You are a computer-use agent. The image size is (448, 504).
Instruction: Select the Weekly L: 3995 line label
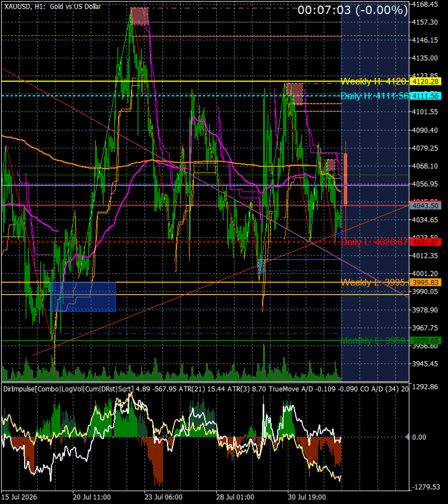tap(374, 283)
